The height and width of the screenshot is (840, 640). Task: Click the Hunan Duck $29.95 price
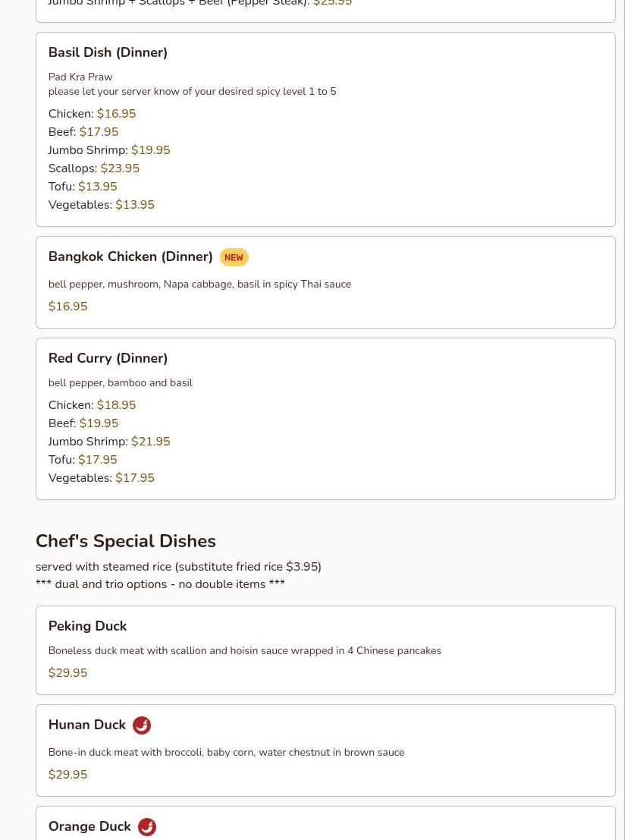67,775
